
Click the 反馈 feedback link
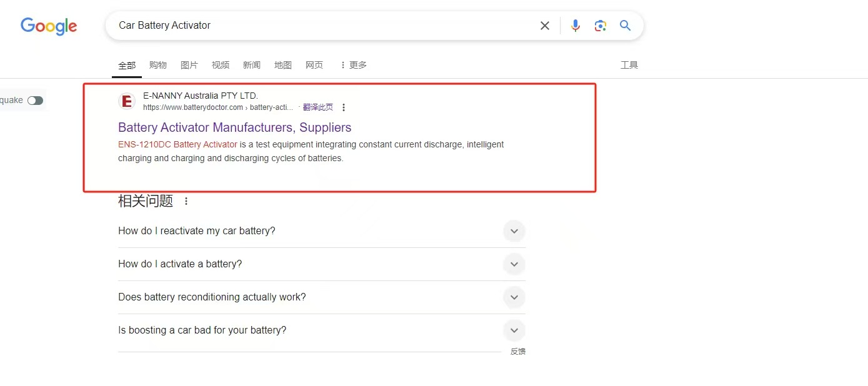(518, 352)
